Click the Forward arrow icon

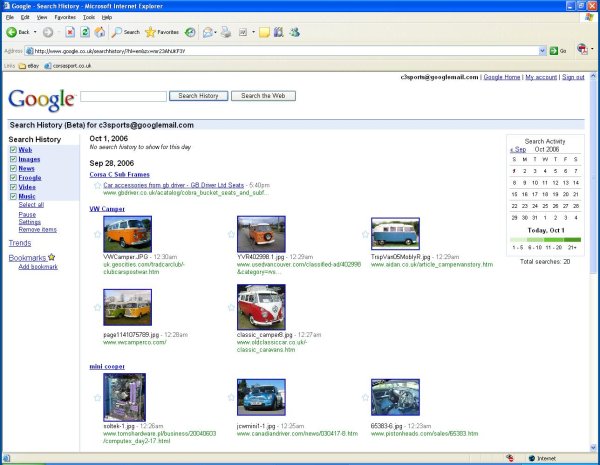48,33
